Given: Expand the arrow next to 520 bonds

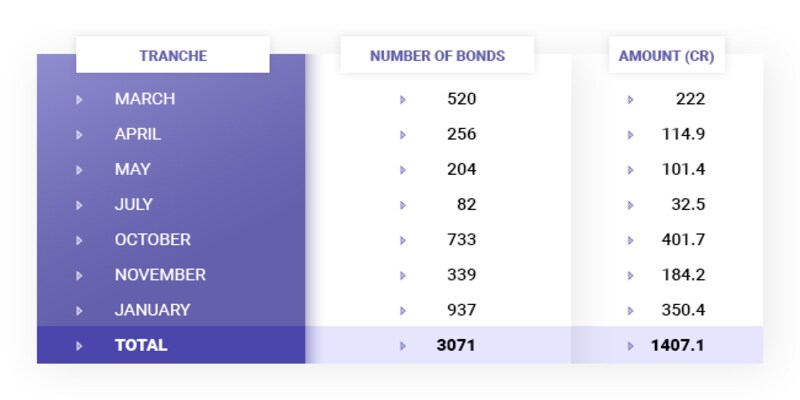Looking at the screenshot, I should click(x=403, y=99).
